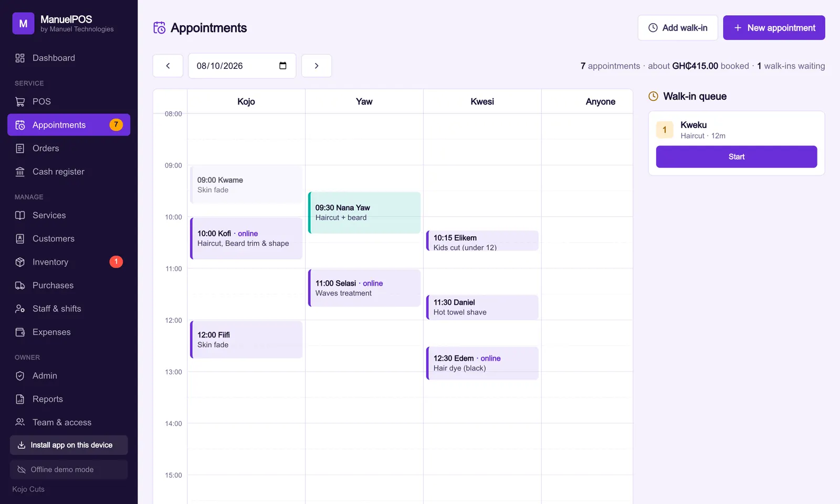This screenshot has width=840, height=504.
Task: Open the Cash register bank icon
Action: click(20, 172)
